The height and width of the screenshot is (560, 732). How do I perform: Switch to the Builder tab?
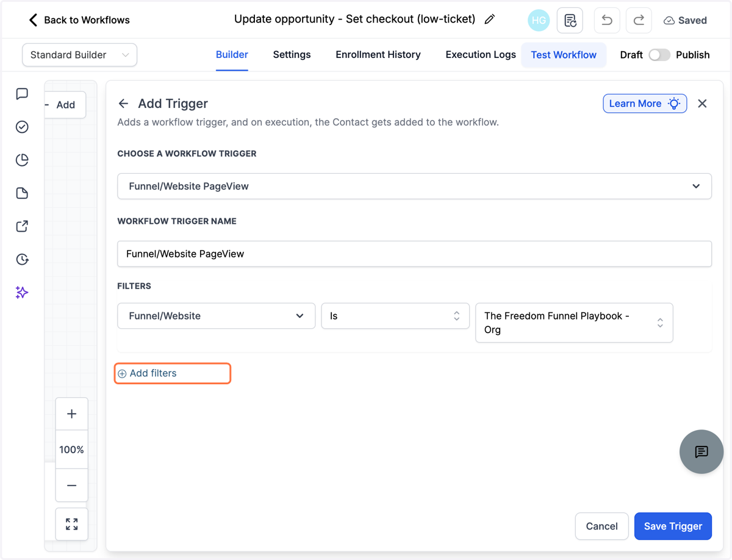pyautogui.click(x=232, y=54)
